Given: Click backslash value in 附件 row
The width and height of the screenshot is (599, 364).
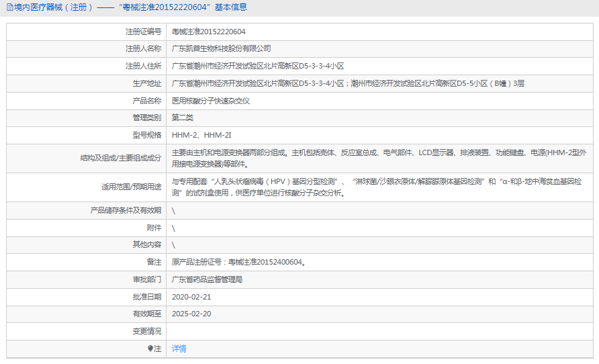Looking at the screenshot, I should tap(173, 228).
